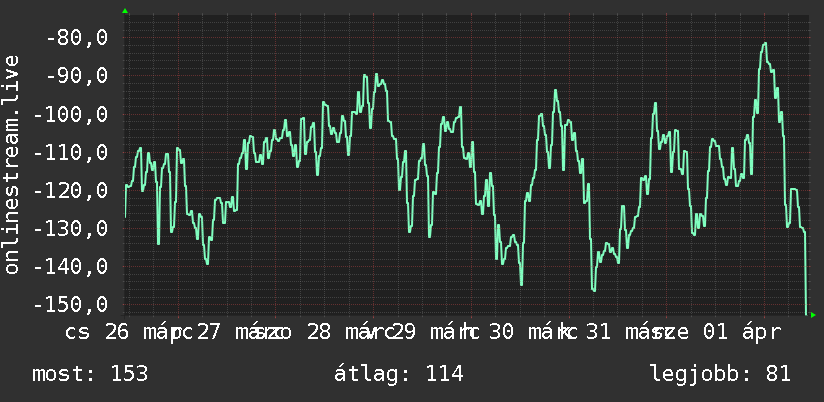
Task: Click the final sharp drop of the line
Action: (806, 273)
